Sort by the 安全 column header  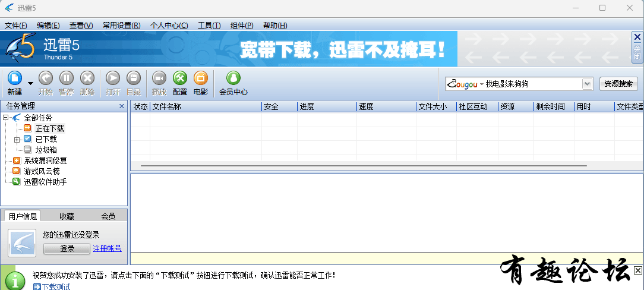pos(279,107)
